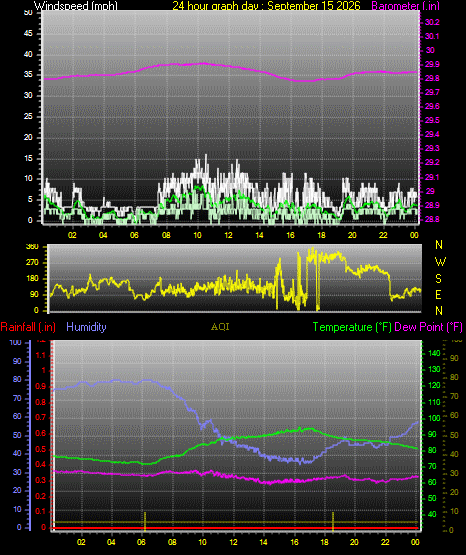Click the yellow AQI marker near hour 18
This screenshot has height=555, width=466.
pyautogui.click(x=333, y=521)
